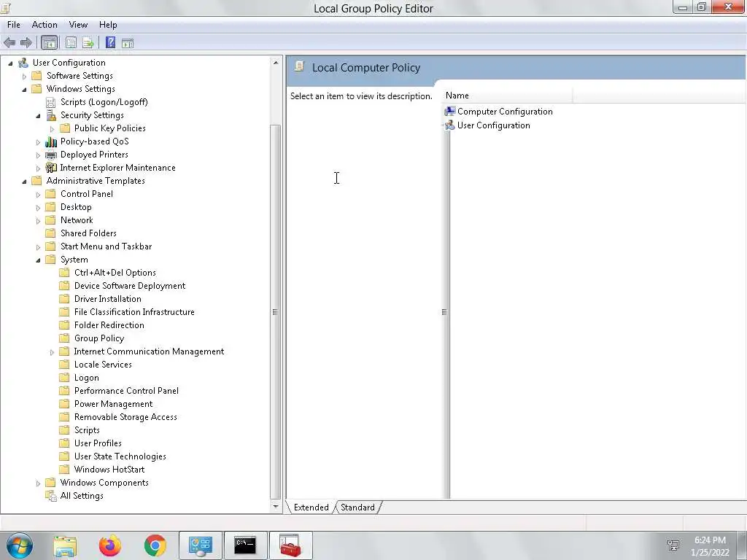Image resolution: width=747 pixels, height=560 pixels.
Task: Click the taskbar clock showing 6:24 PM
Action: pos(710,540)
